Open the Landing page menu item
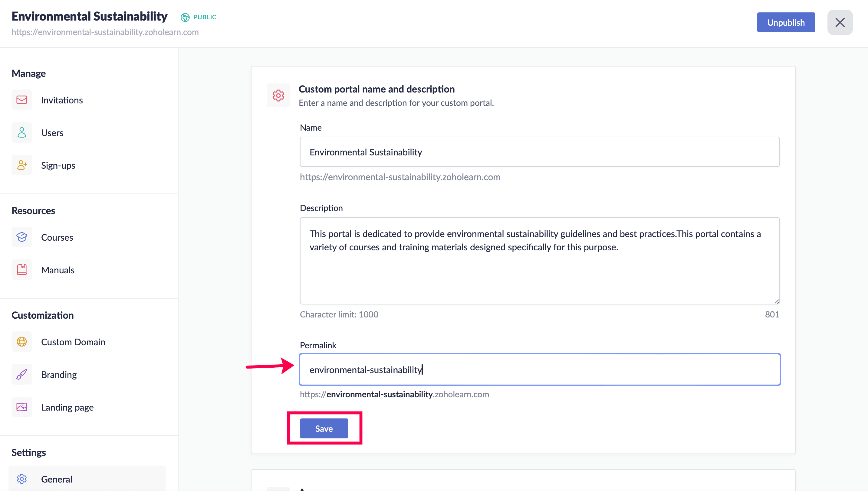This screenshot has width=868, height=491. pyautogui.click(x=67, y=407)
